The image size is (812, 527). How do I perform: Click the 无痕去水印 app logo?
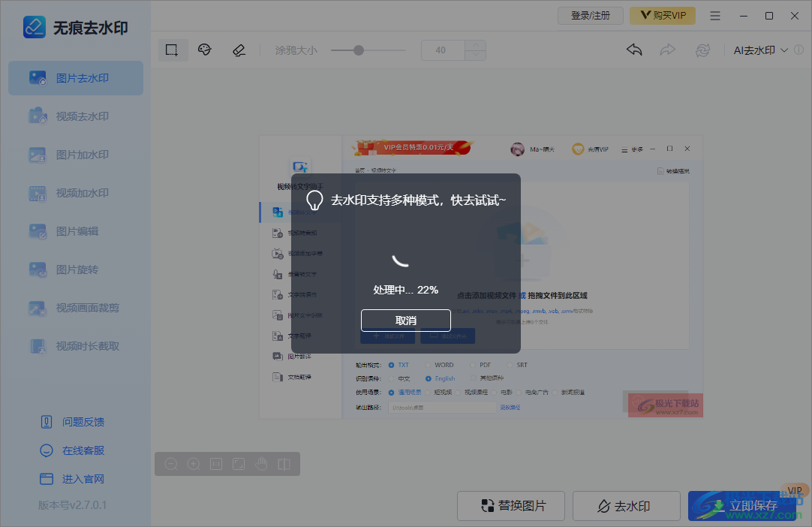(x=35, y=28)
